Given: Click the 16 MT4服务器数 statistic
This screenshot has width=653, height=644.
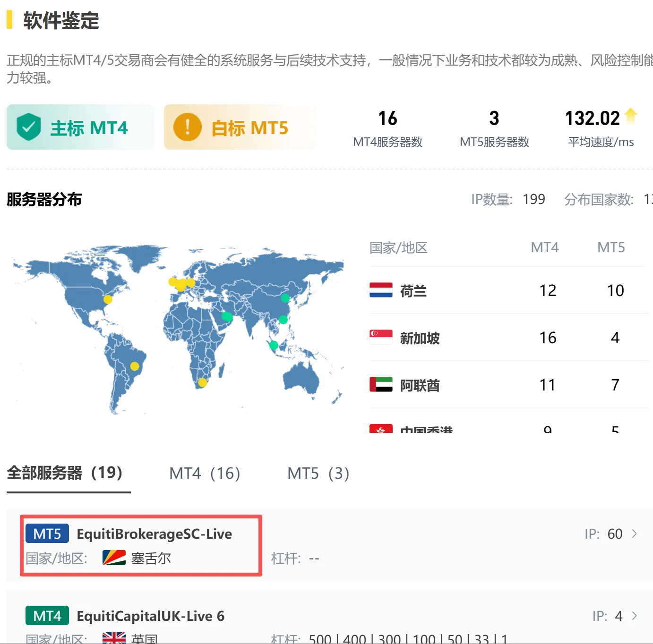Looking at the screenshot, I should 388,128.
